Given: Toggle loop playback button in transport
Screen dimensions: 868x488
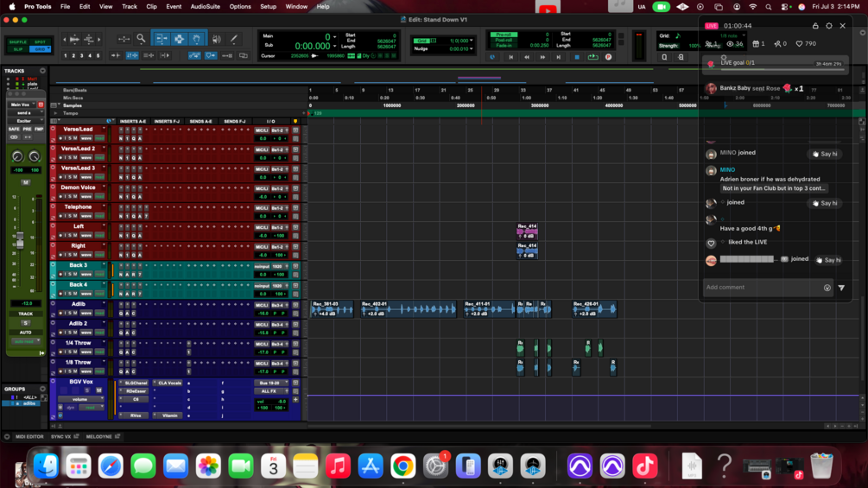Looking at the screenshot, I should coord(592,57).
